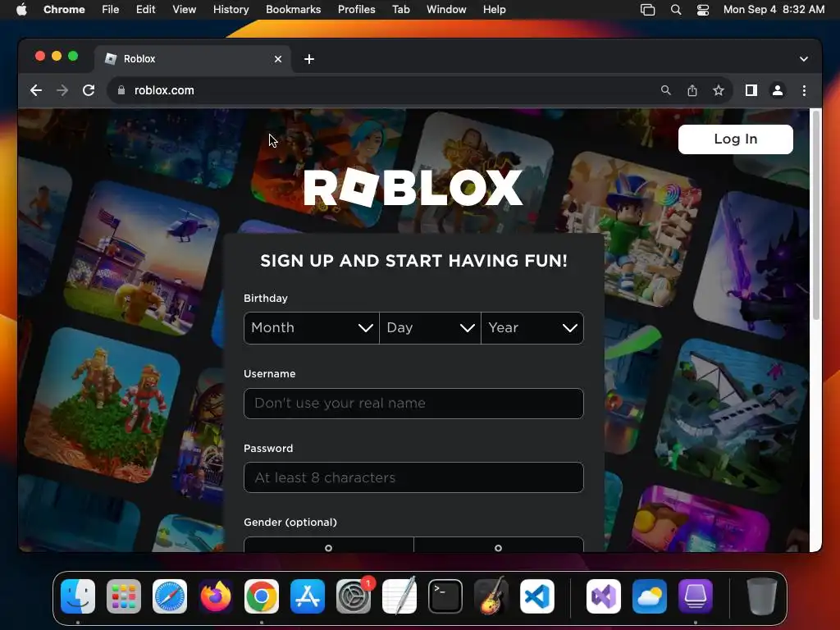Screen dimensions: 840x630
Task: Open Control Center in menu bar
Action: (703, 10)
